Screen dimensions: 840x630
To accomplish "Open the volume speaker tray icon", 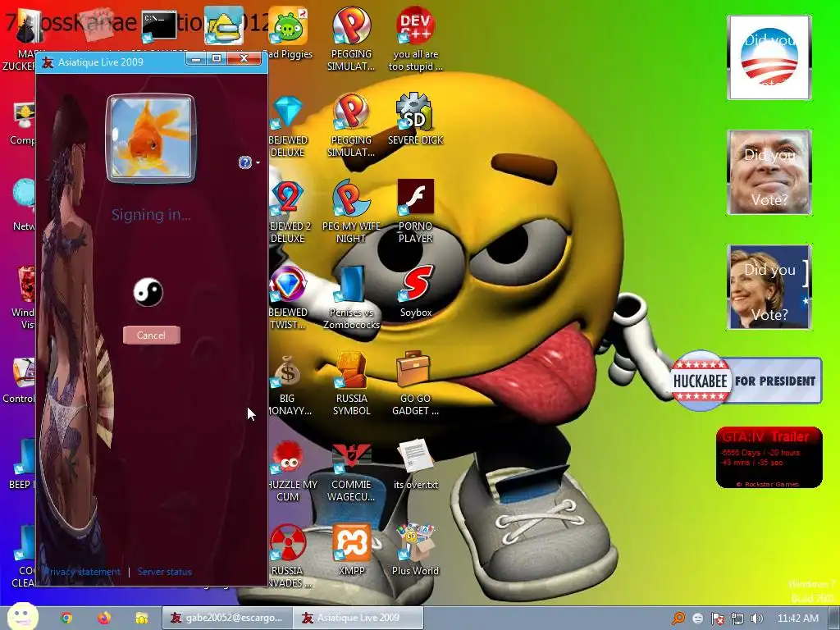I will [756, 619].
